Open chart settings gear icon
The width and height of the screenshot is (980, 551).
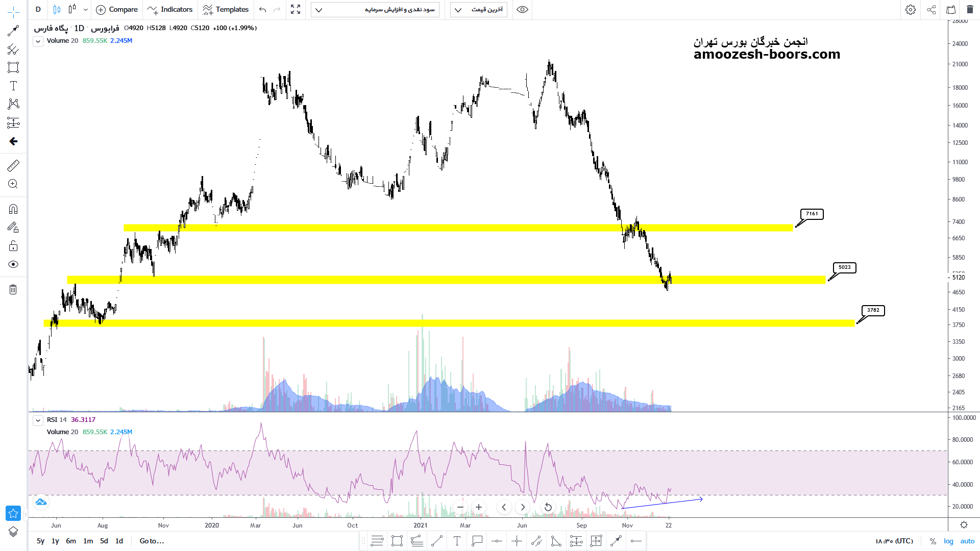coord(910,10)
